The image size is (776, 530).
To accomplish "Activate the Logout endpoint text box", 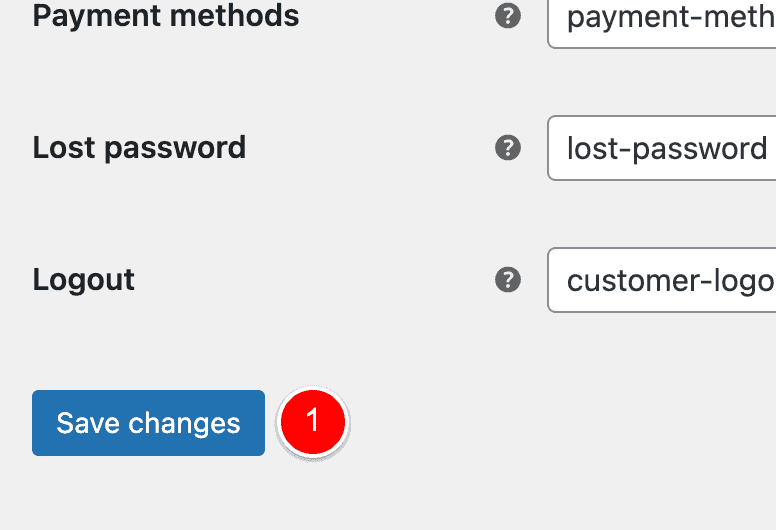I will [662, 280].
